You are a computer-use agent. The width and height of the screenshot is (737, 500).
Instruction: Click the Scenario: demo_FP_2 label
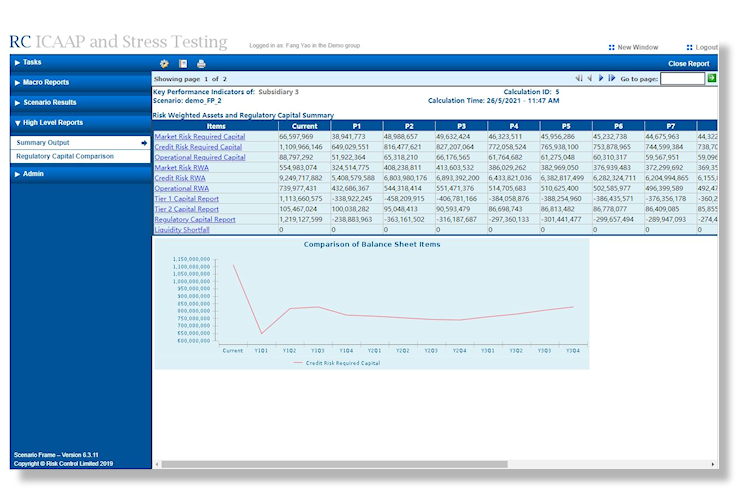coord(187,101)
